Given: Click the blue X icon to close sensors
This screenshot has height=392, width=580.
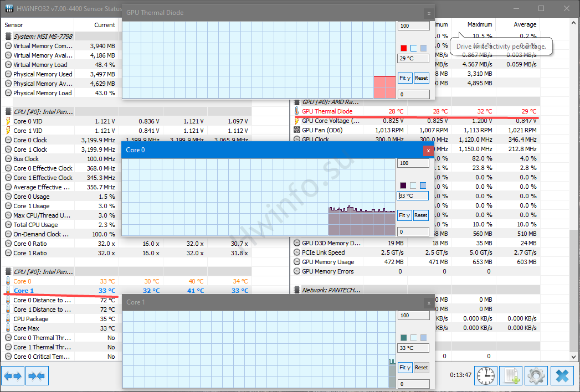Looking at the screenshot, I should 562,376.
